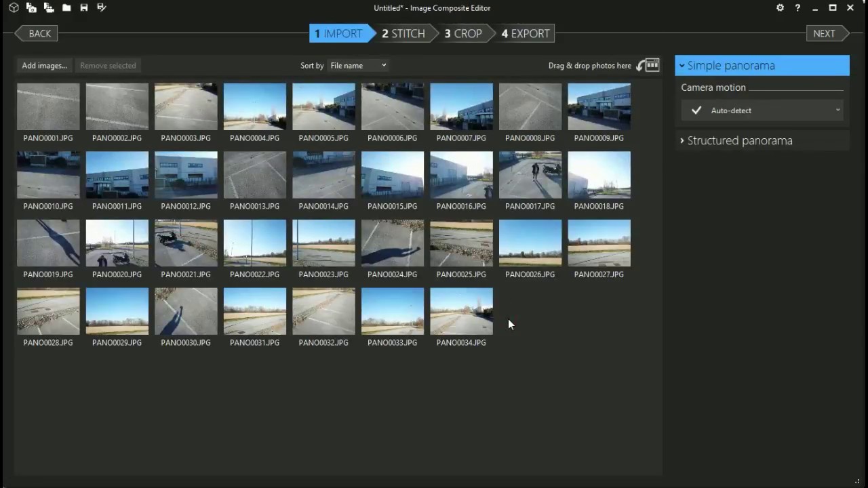Click the NEXT button
The image size is (868, 488).
click(x=827, y=33)
